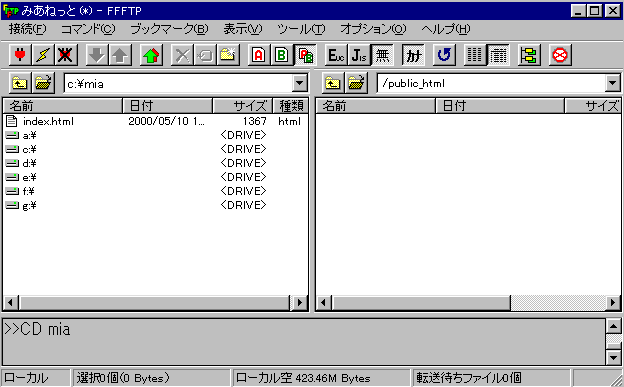Switch to detail view mode

coord(497,55)
